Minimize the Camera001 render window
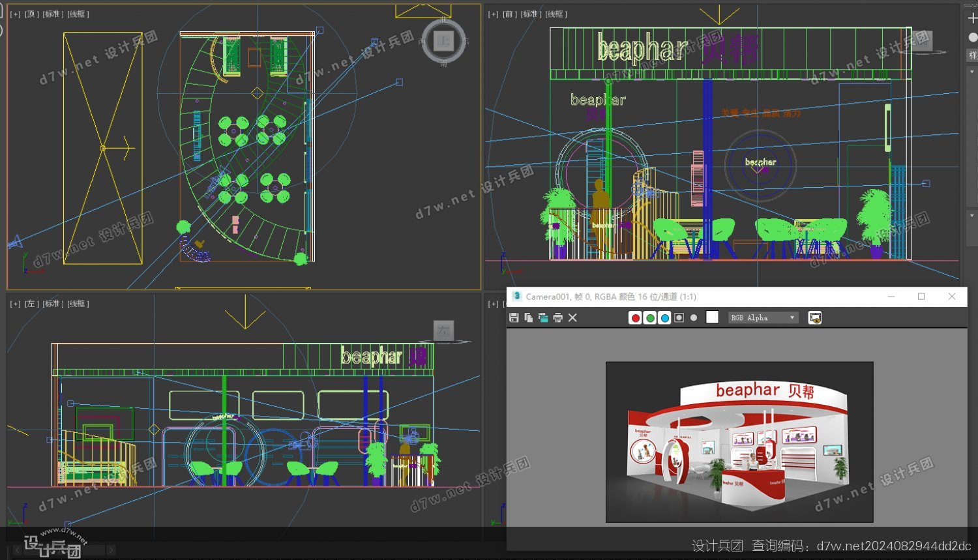The height and width of the screenshot is (560, 978). 891,296
